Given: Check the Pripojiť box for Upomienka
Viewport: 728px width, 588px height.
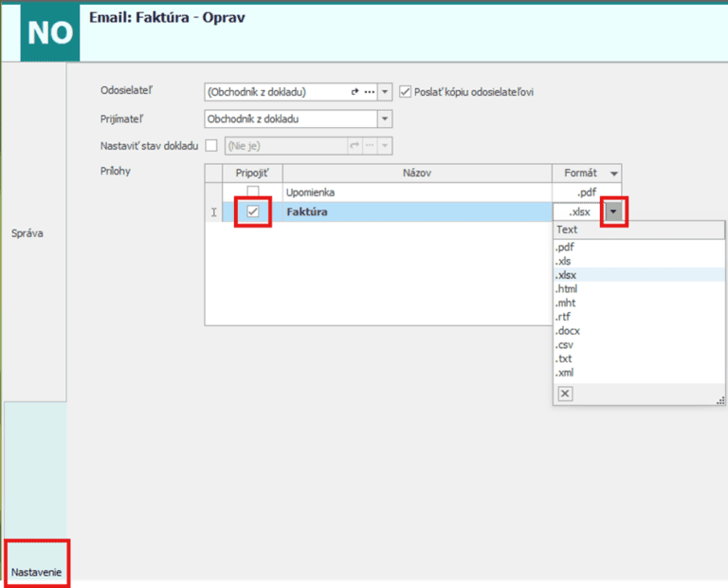Looking at the screenshot, I should coord(253,193).
